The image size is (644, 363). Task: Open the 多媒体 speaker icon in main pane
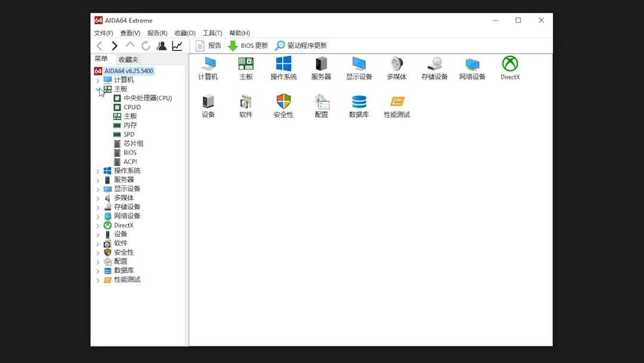pyautogui.click(x=397, y=68)
